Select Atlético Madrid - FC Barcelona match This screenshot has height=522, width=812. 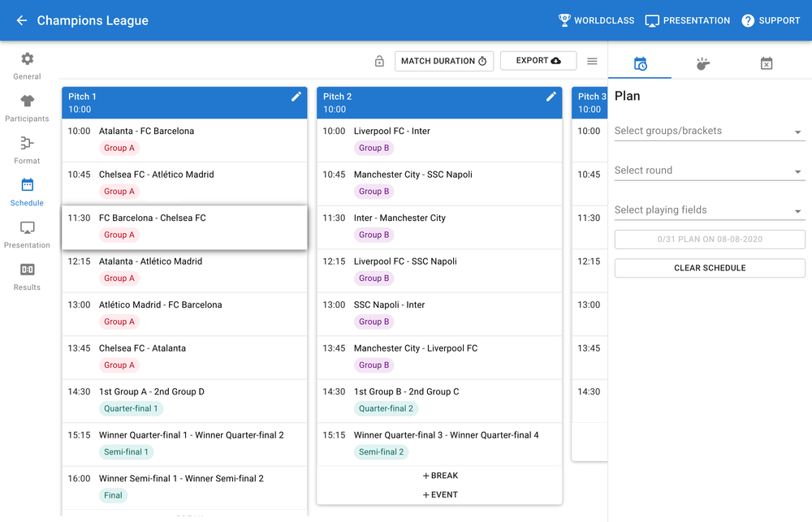[184, 314]
